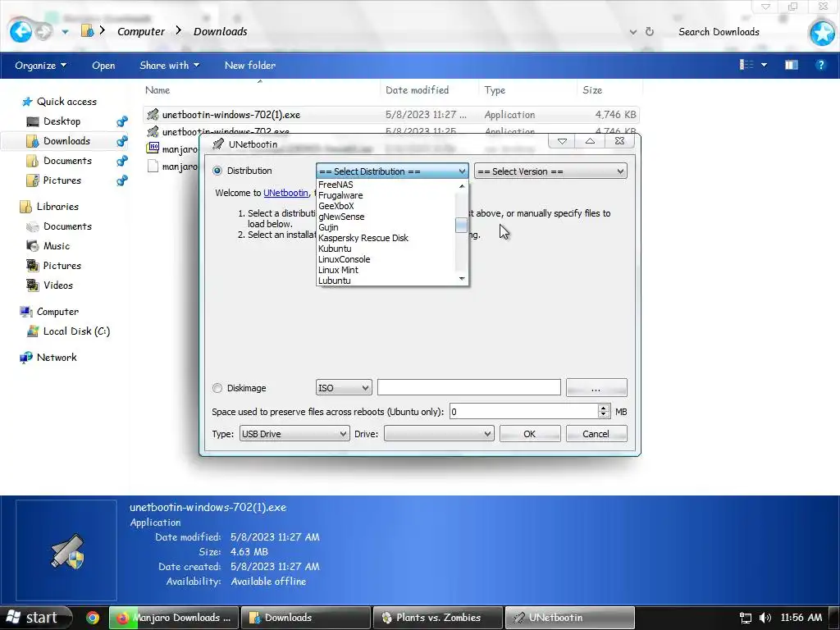Click the persistence space MB field
This screenshot has width=840, height=630.
point(523,412)
